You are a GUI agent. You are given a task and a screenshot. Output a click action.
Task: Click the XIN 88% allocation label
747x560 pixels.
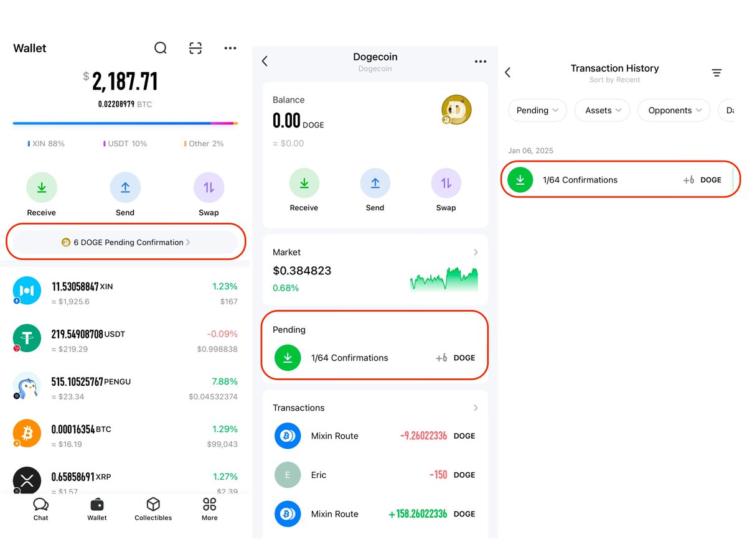[x=46, y=143]
